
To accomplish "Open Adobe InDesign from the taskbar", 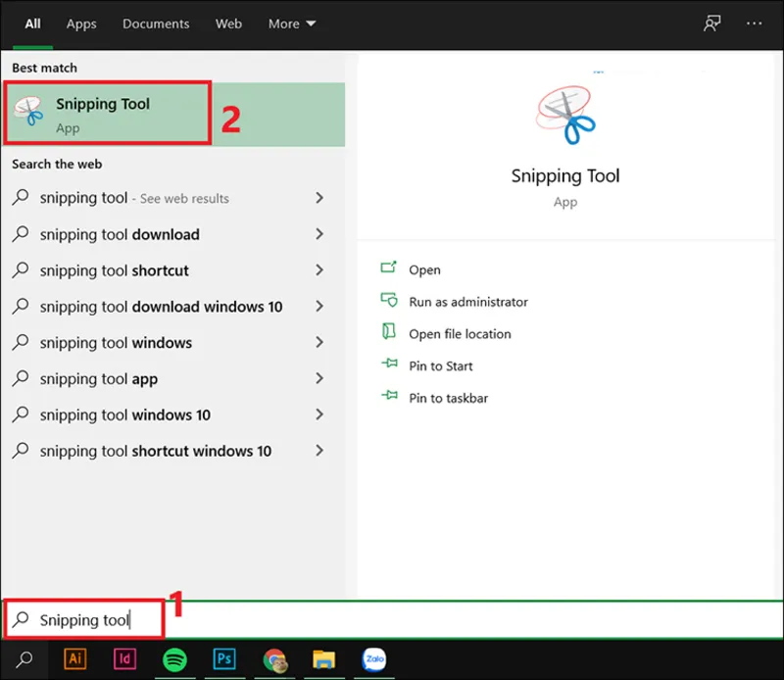I will pos(124,659).
